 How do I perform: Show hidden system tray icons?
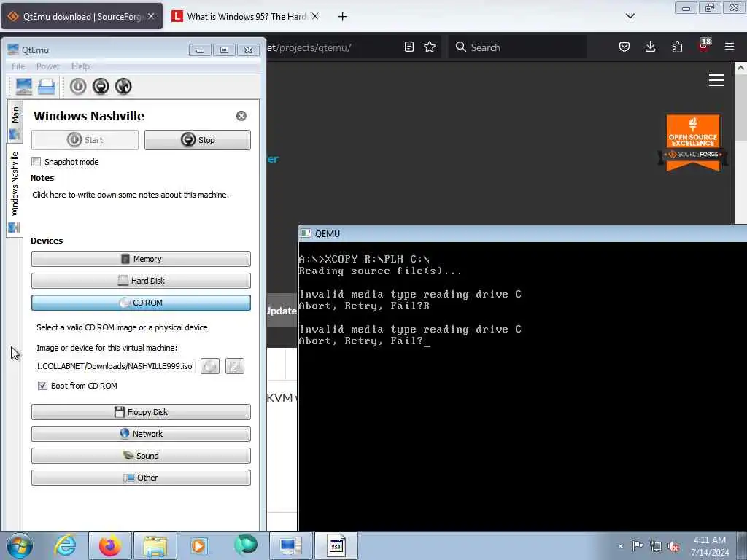tap(620, 546)
